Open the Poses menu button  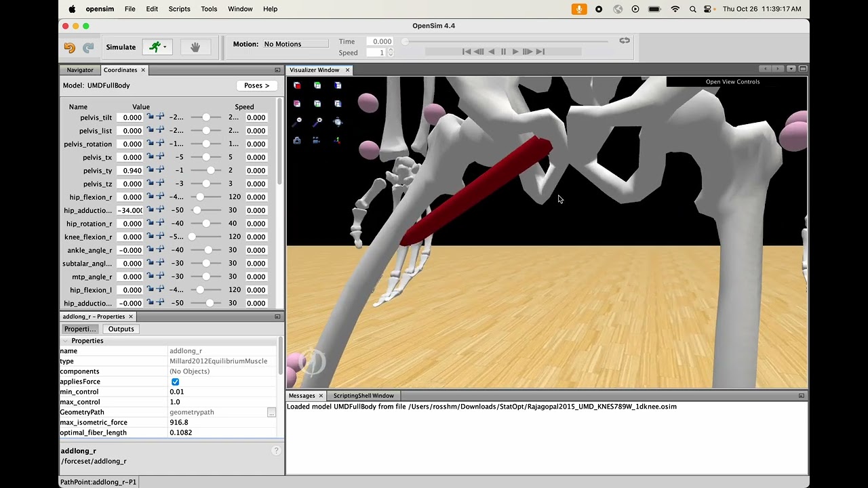click(x=257, y=85)
